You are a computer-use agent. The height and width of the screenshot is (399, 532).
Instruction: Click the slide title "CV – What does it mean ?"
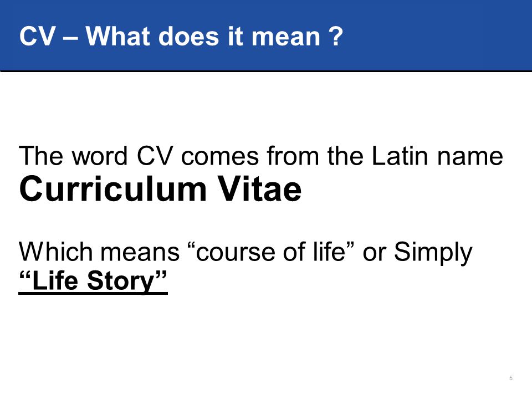pos(181,36)
